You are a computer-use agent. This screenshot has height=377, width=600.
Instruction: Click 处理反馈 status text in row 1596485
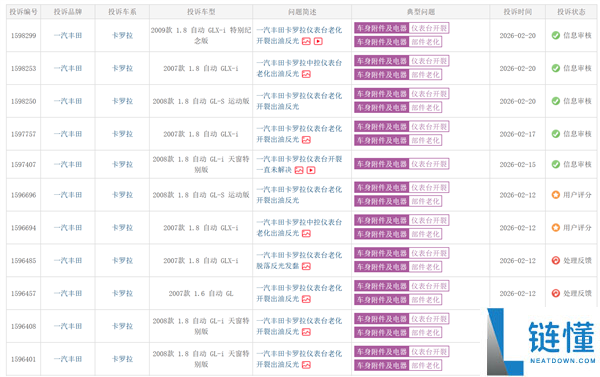click(x=577, y=261)
